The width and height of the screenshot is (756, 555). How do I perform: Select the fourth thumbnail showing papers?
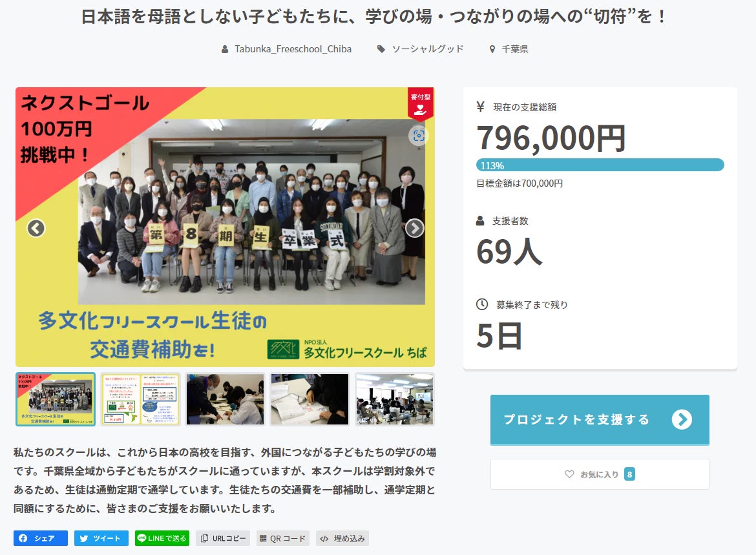tap(310, 399)
